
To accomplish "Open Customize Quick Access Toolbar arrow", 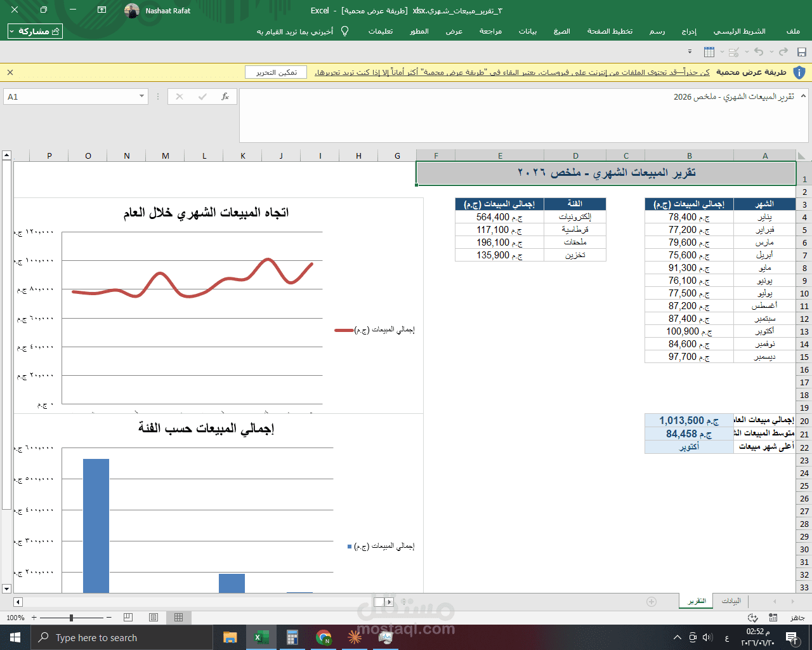I will click(x=690, y=52).
